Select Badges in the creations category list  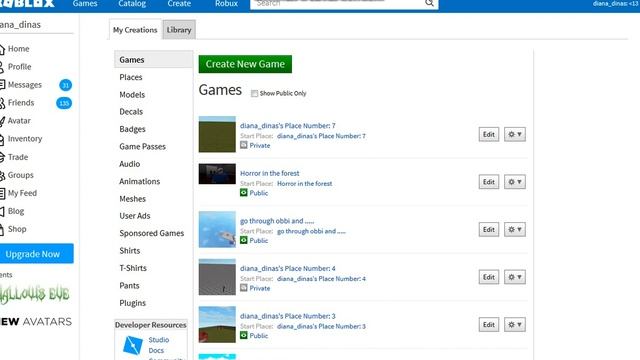tap(132, 129)
